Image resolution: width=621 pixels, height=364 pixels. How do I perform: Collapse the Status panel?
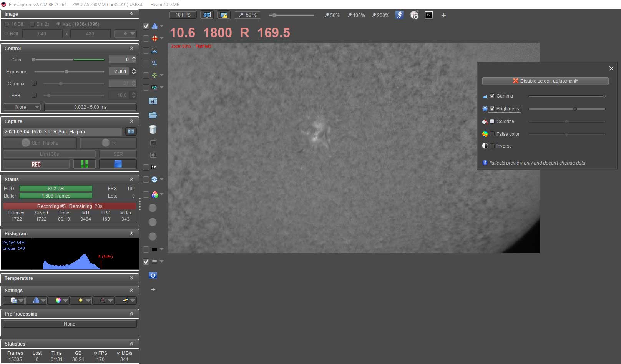(131, 180)
